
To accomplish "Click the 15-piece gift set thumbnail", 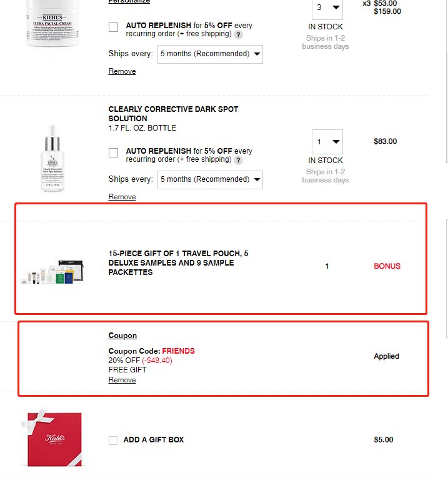I will click(52, 272).
